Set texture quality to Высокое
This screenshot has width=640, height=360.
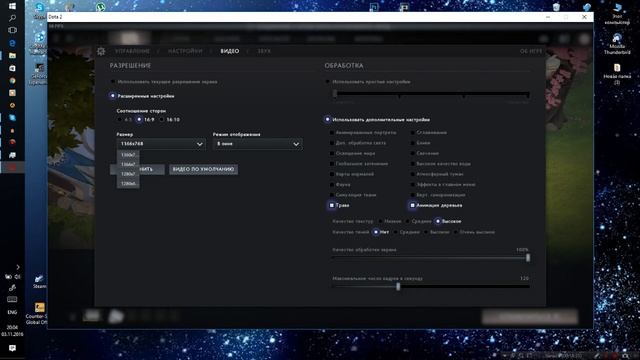tap(438, 221)
